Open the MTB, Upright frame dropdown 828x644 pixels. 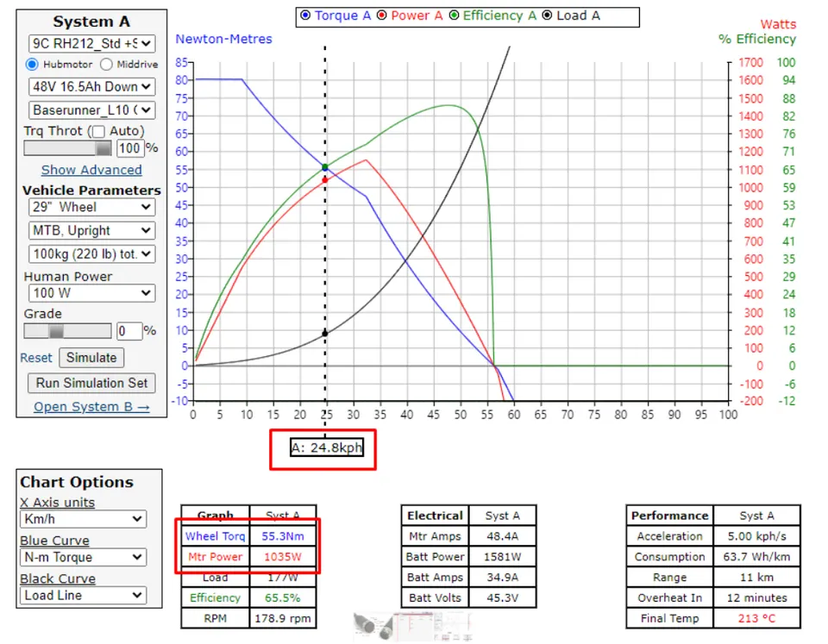(92, 231)
